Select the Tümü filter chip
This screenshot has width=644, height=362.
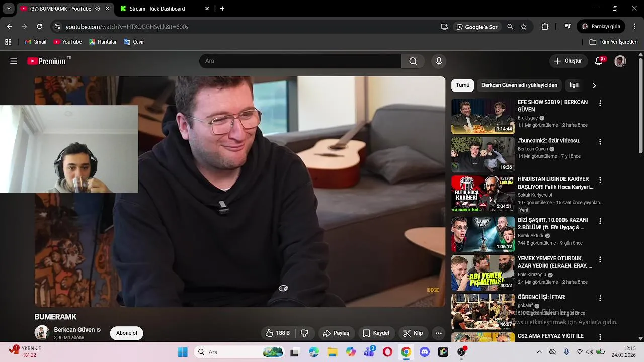pyautogui.click(x=463, y=85)
